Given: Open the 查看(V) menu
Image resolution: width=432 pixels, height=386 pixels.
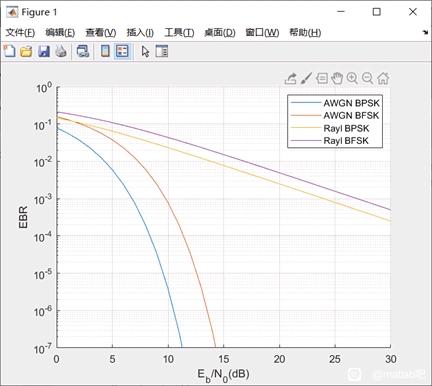Looking at the screenshot, I should pyautogui.click(x=101, y=33).
